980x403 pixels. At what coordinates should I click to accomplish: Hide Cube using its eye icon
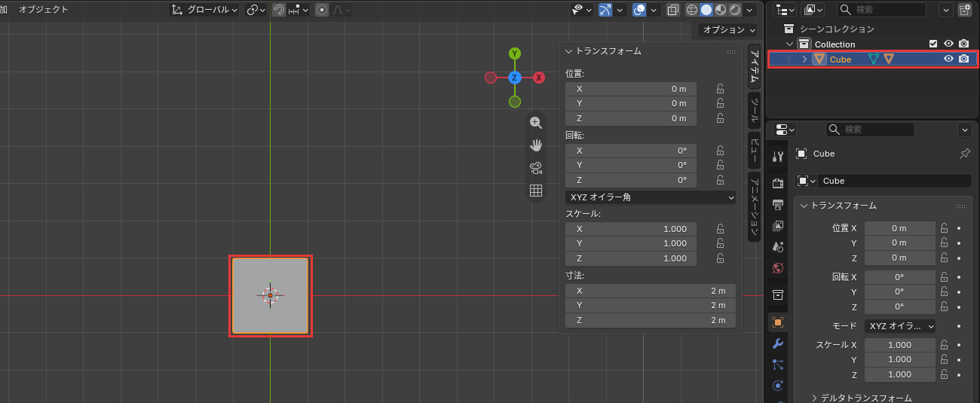pos(948,59)
